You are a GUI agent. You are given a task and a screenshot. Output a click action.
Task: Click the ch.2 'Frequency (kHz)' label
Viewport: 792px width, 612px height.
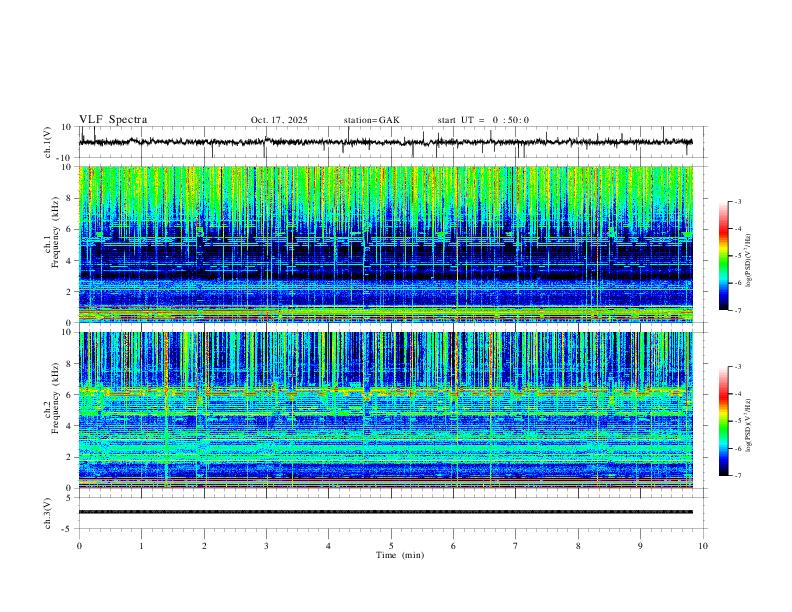(55, 398)
